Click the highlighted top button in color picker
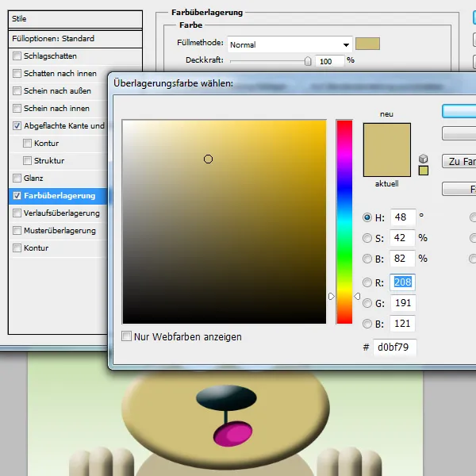The image size is (476, 476). coord(459,111)
